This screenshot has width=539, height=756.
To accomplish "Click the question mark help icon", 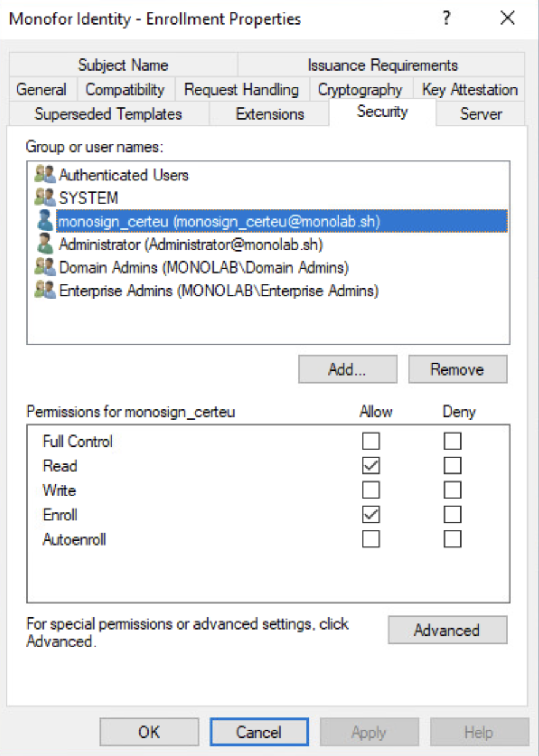I will pos(446,18).
